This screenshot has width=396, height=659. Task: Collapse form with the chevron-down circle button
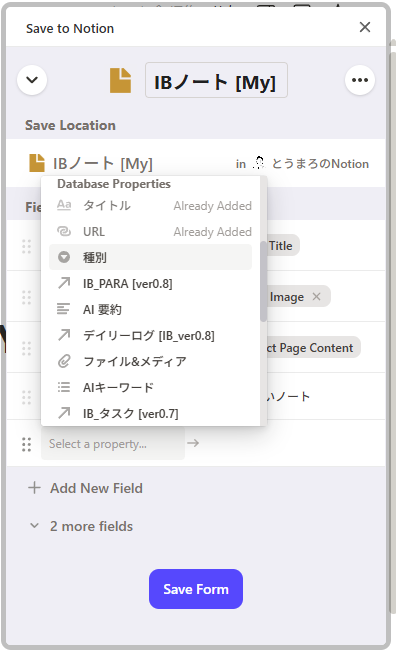click(32, 80)
